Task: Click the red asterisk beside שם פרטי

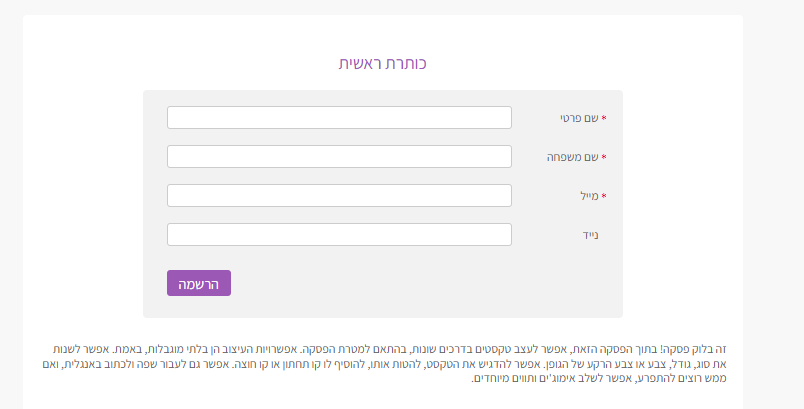Action: [604, 118]
